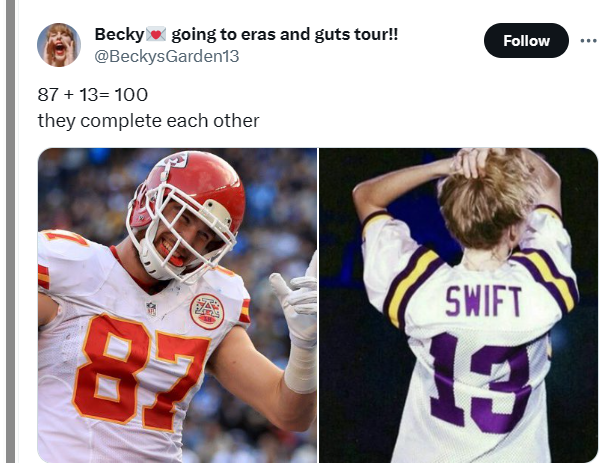This screenshot has width=610, height=463.
Task: Click the gray vertical bar left of the tweet
Action: (x=10, y=231)
